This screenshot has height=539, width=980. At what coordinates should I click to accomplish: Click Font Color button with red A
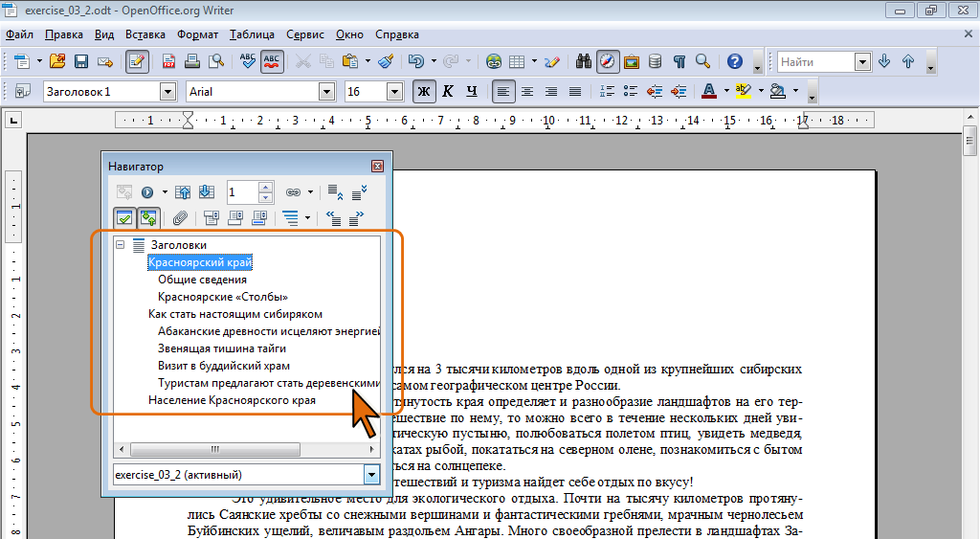[x=709, y=91]
